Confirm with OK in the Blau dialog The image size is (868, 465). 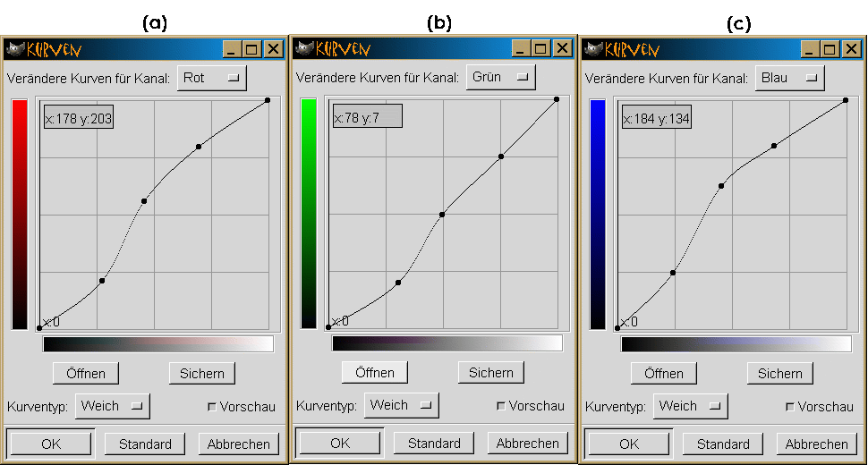629,444
